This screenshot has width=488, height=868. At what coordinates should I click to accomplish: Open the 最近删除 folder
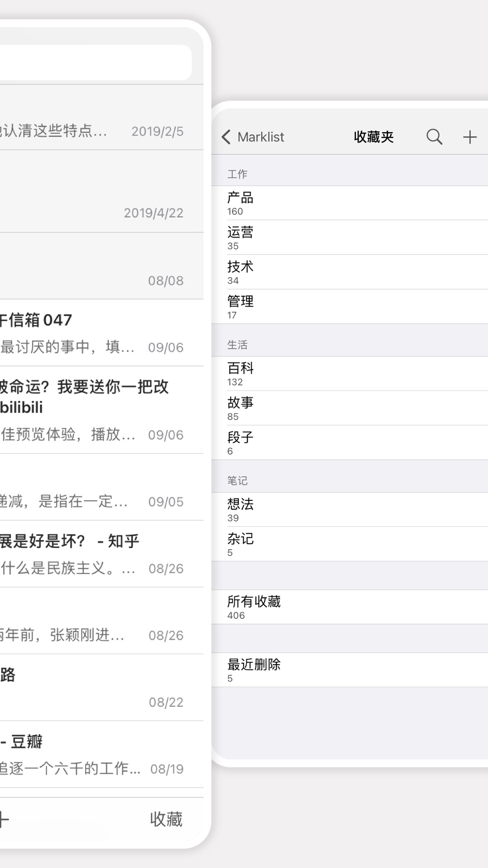pos(350,670)
